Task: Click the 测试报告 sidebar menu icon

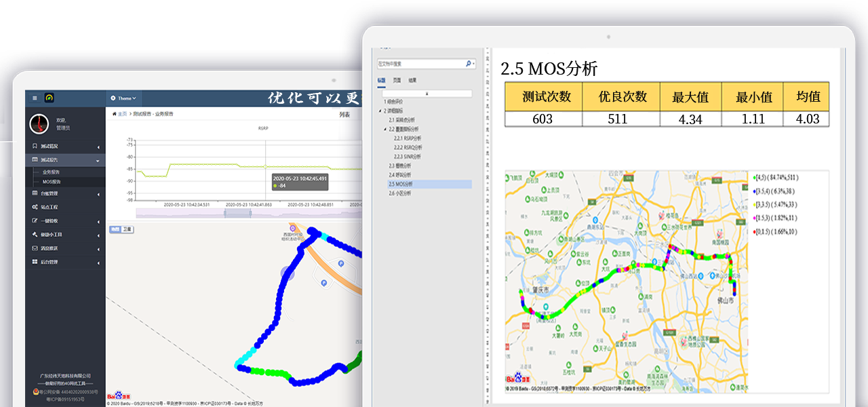Action: click(x=35, y=160)
